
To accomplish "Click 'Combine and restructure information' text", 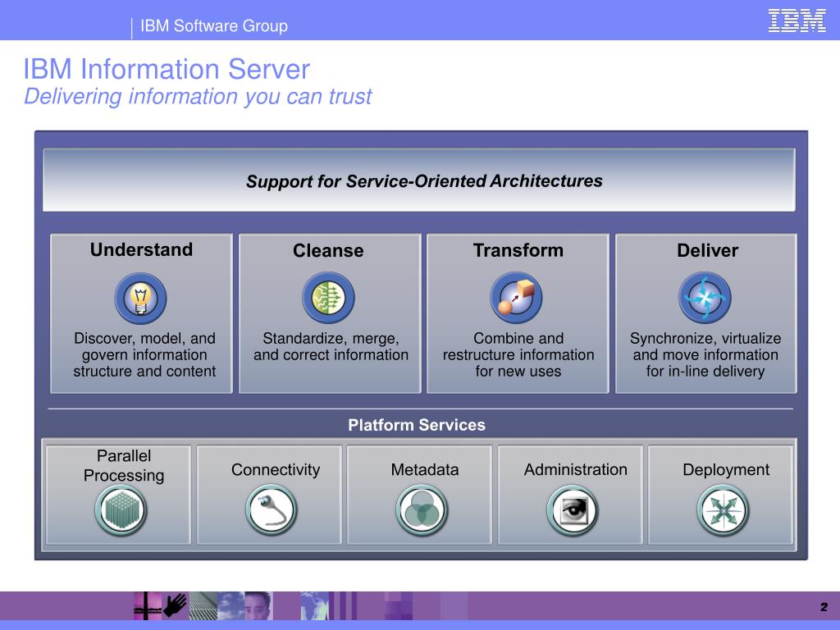I will click(518, 354).
